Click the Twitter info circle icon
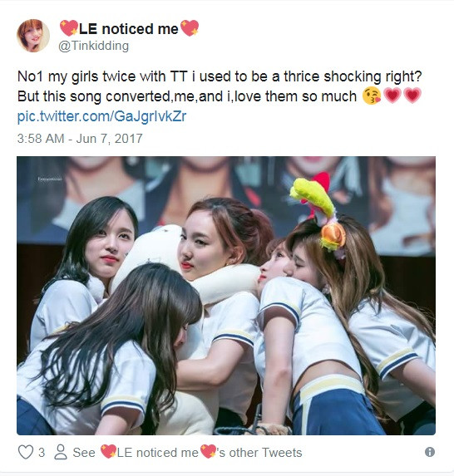Screen dimensions: 454x476 tap(429, 452)
